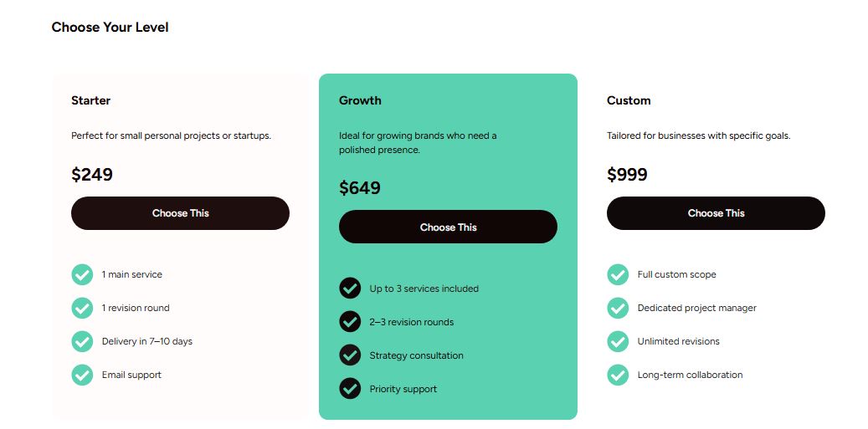Choose the Starter plan button
The width and height of the screenshot is (868, 429).
180,213
